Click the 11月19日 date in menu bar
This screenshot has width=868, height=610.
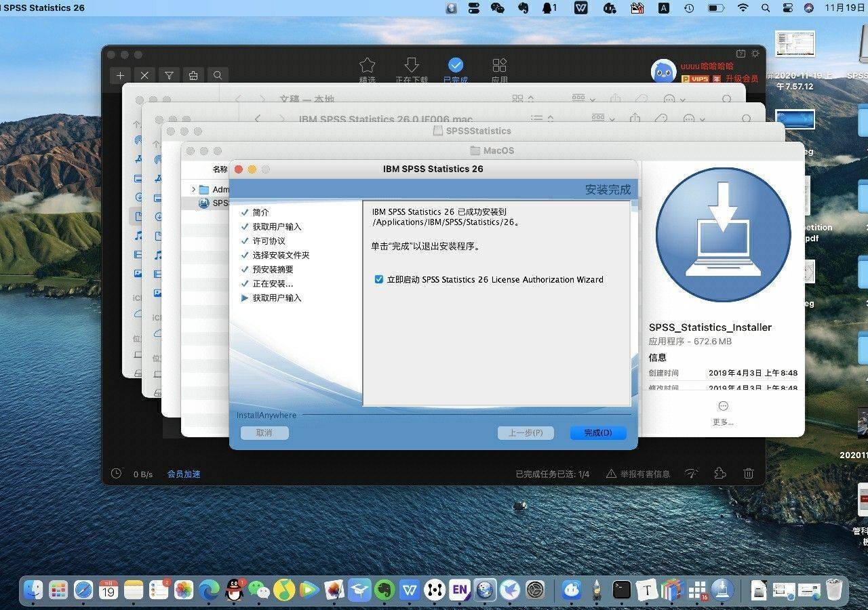(846, 8)
